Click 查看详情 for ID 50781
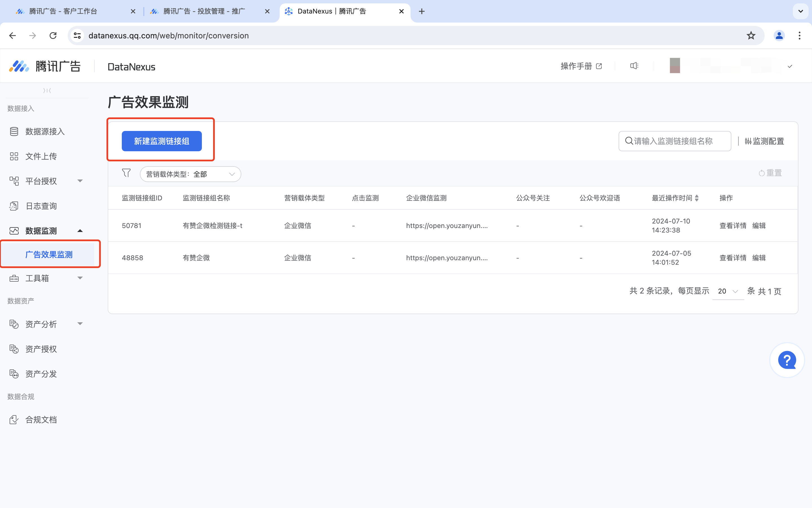 [x=733, y=226]
